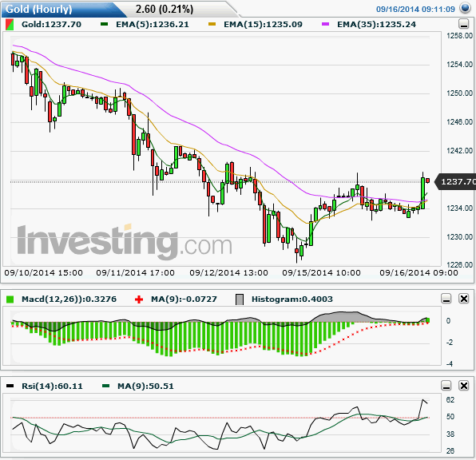
Task: Toggle the EMA(35) magenta legend marker
Action: [325, 24]
